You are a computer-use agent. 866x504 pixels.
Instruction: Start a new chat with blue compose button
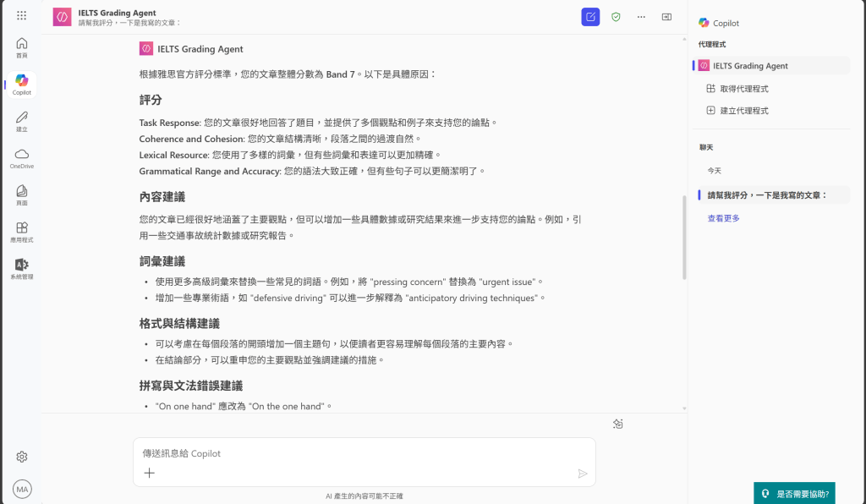(x=590, y=17)
